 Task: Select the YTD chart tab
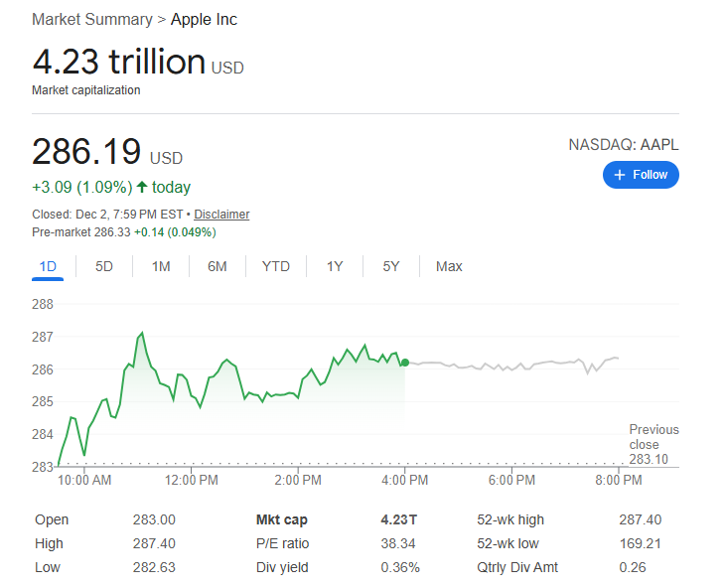[275, 267]
